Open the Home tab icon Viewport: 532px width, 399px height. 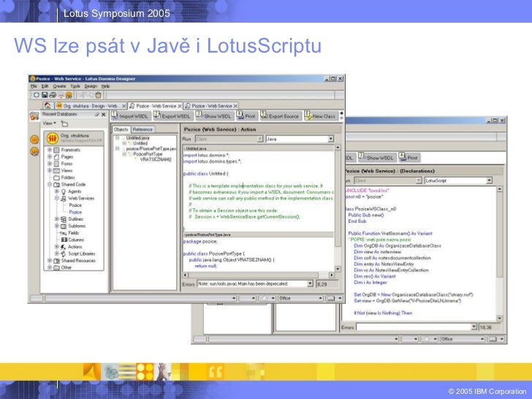(x=47, y=105)
